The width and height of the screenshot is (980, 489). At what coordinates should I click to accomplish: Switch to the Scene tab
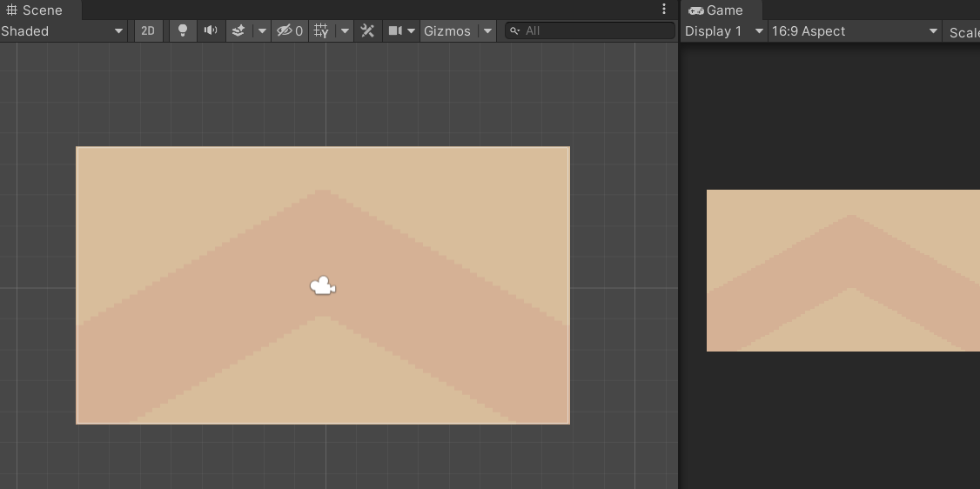click(40, 10)
